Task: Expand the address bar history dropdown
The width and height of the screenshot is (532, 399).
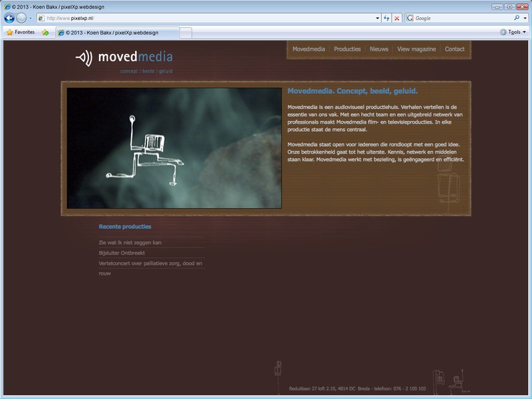Action: pyautogui.click(x=378, y=18)
